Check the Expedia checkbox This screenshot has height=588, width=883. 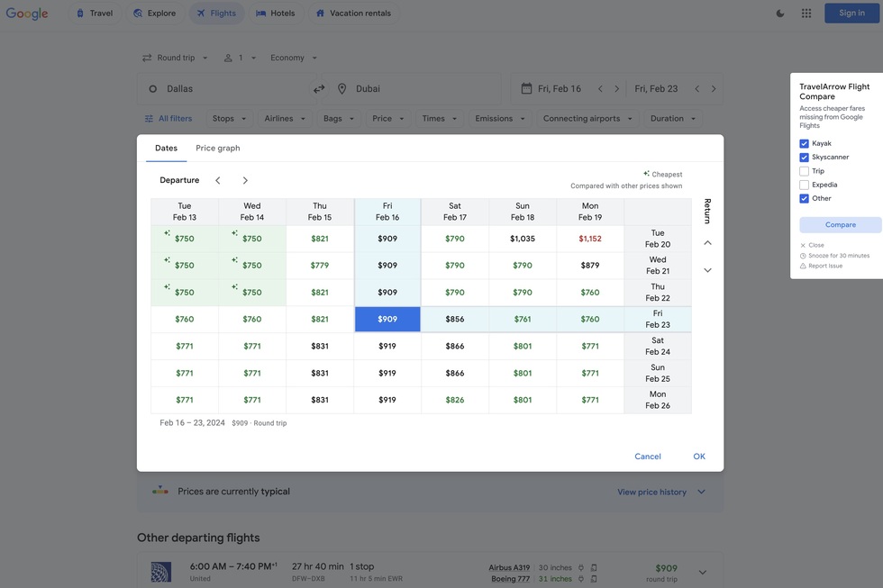[804, 185]
